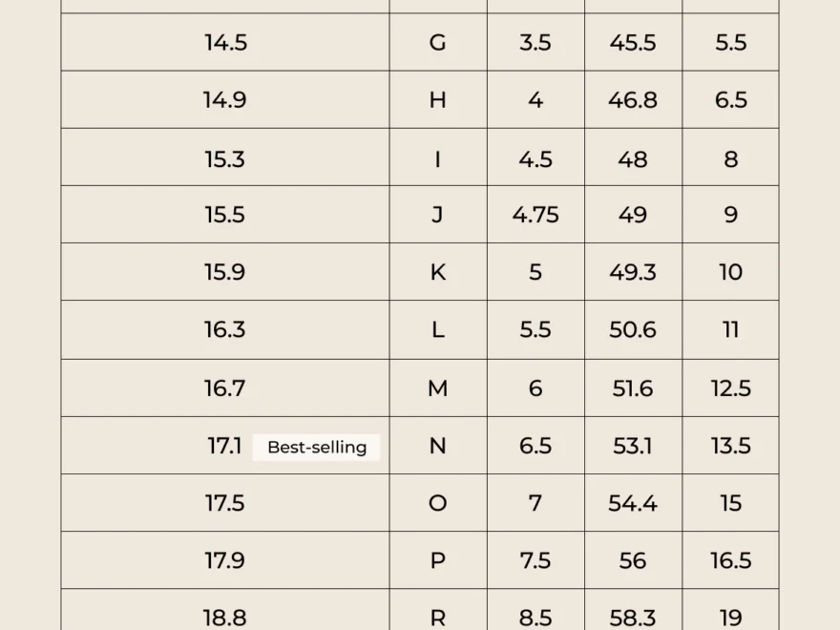Click the 53.1 circumference cell
The width and height of the screenshot is (840, 630).
pyautogui.click(x=633, y=446)
